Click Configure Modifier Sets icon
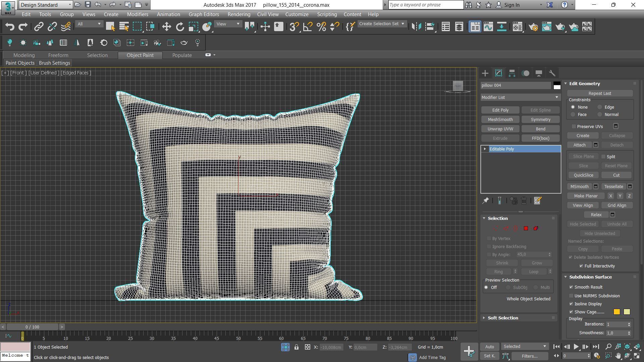The image size is (644, 362). click(x=537, y=200)
